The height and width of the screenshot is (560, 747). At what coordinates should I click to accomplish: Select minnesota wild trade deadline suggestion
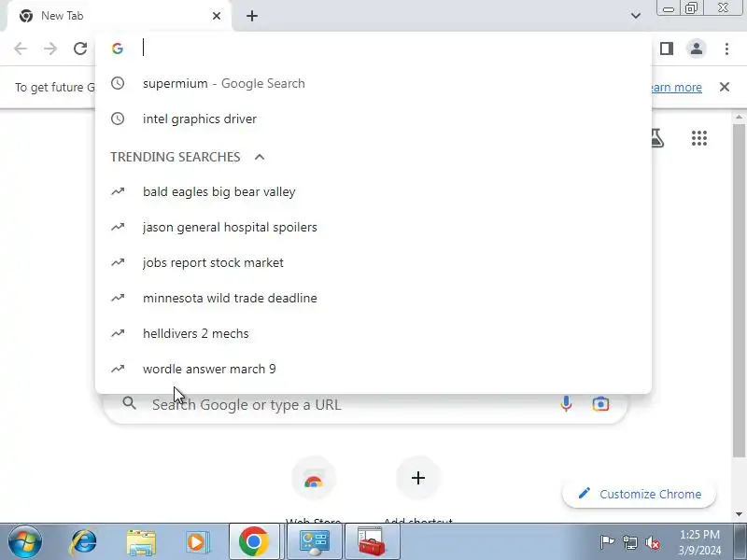pos(373,298)
